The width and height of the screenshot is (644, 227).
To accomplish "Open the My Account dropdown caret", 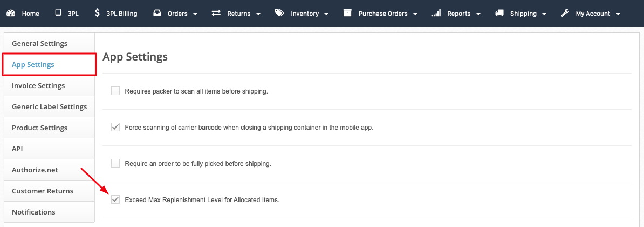I will (618, 14).
